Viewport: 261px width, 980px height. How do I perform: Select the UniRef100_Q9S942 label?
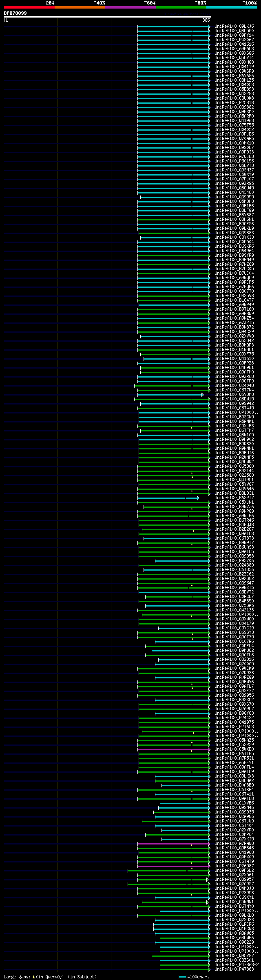[x=234, y=403]
